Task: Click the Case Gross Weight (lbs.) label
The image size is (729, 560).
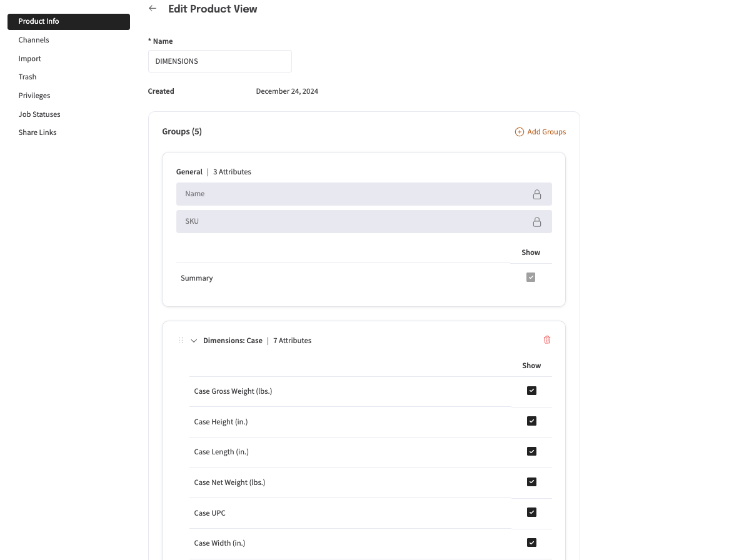Action: pos(233,391)
